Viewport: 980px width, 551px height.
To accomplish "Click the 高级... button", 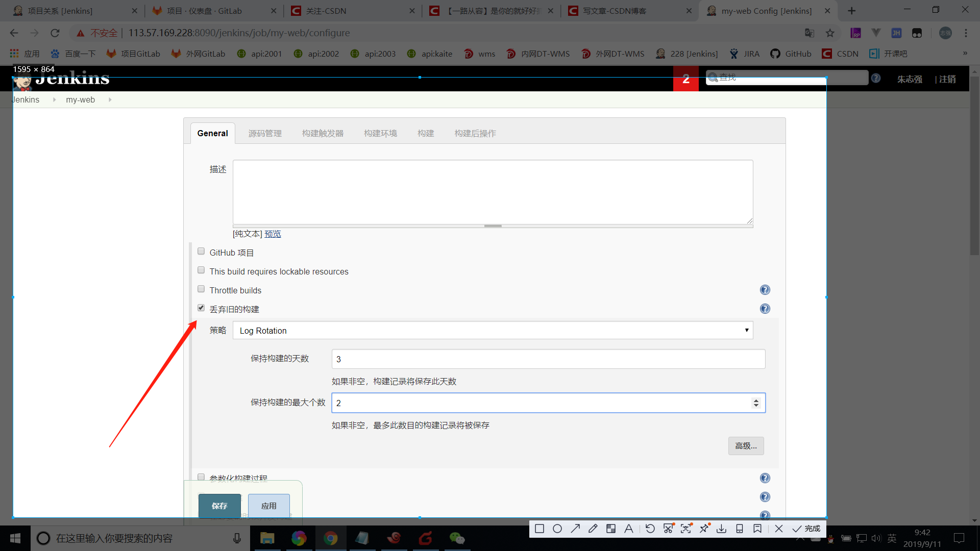I will pos(746,446).
